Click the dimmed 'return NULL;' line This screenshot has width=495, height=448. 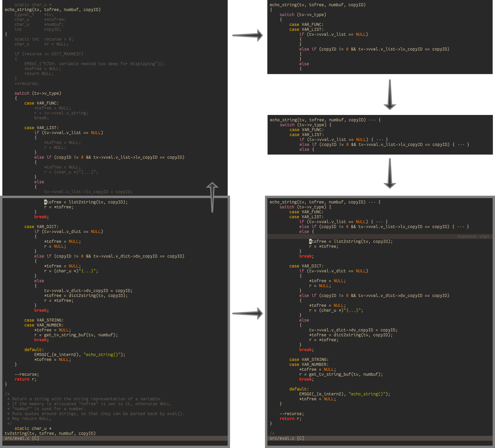tap(39, 74)
